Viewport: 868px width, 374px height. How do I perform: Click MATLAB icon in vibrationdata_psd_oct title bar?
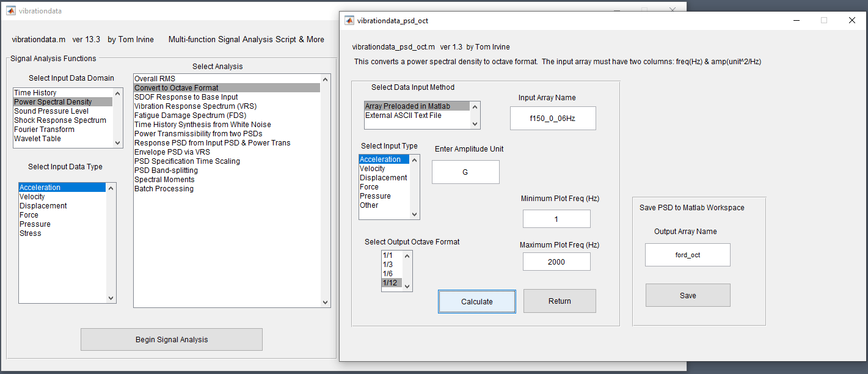[x=349, y=20]
